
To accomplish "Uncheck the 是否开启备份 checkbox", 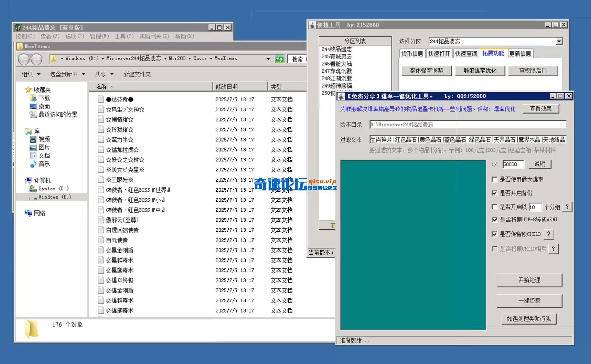I will point(494,193).
